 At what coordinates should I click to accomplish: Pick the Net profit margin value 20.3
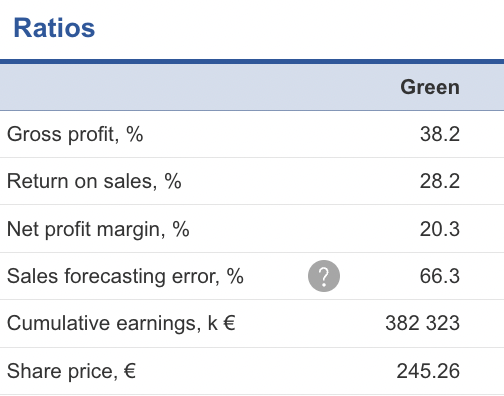click(440, 229)
